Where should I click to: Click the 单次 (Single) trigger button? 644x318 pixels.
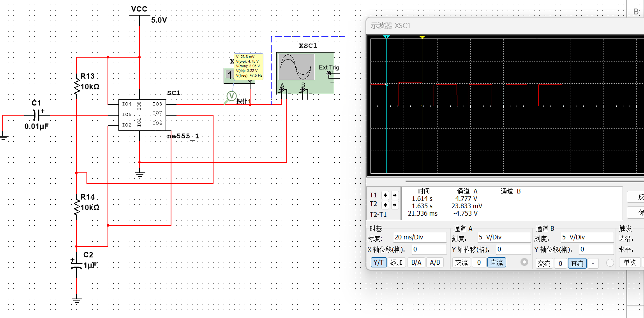tap(630, 262)
